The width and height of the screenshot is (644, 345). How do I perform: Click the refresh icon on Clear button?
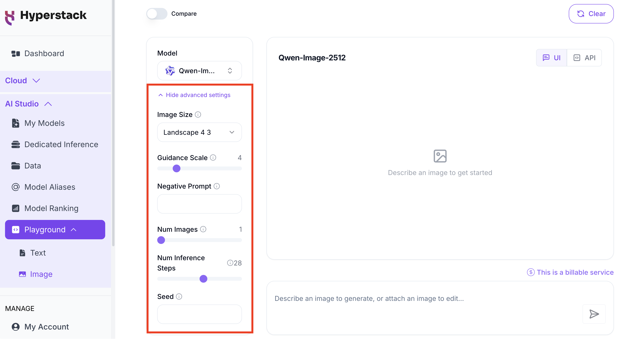(581, 14)
